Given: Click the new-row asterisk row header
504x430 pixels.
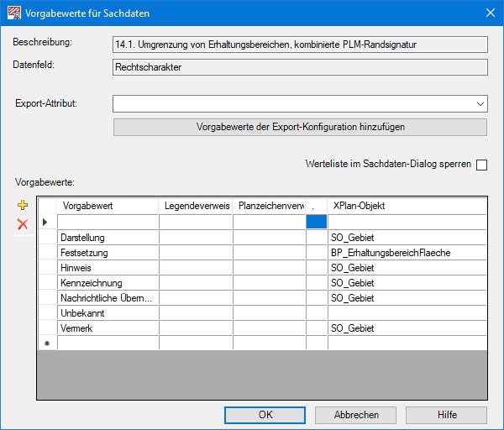Looking at the screenshot, I should (x=47, y=343).
